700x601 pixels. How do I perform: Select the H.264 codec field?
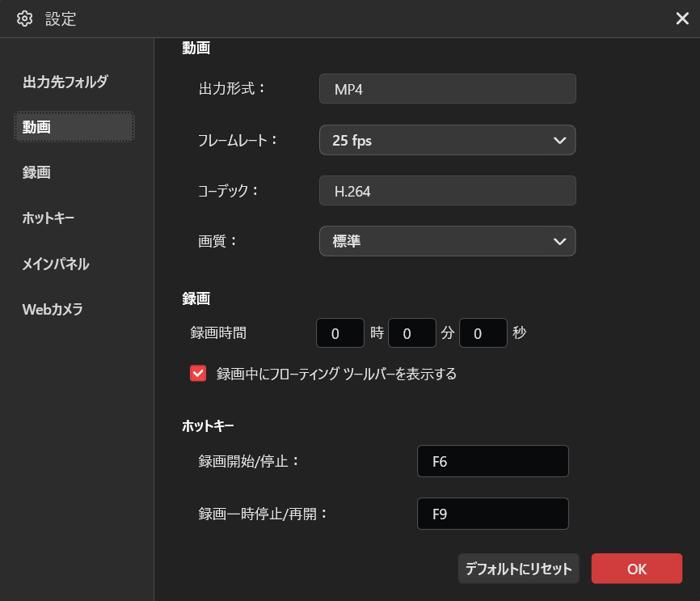click(x=447, y=191)
